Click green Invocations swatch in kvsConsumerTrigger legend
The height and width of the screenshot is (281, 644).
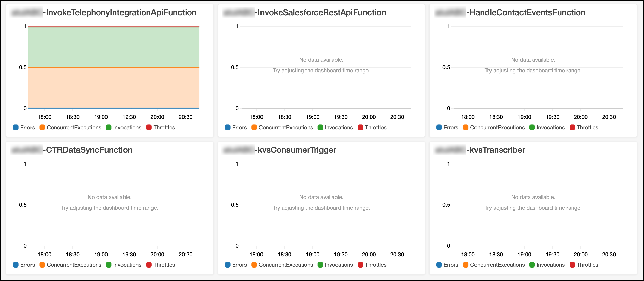pos(320,265)
